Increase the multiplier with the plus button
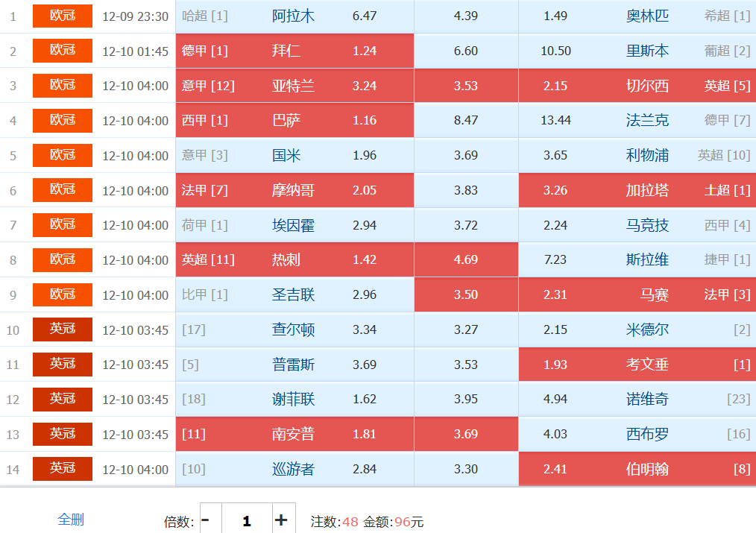This screenshot has width=756, height=533. point(280,520)
